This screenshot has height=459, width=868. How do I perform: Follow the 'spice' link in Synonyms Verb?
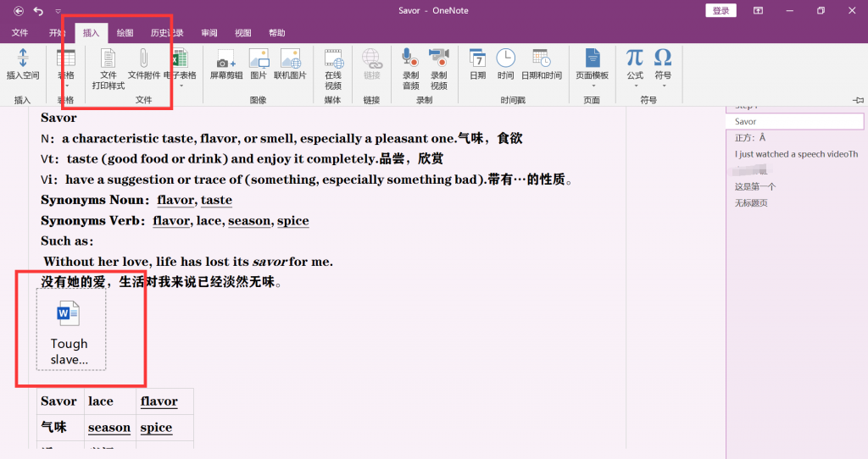tap(292, 221)
